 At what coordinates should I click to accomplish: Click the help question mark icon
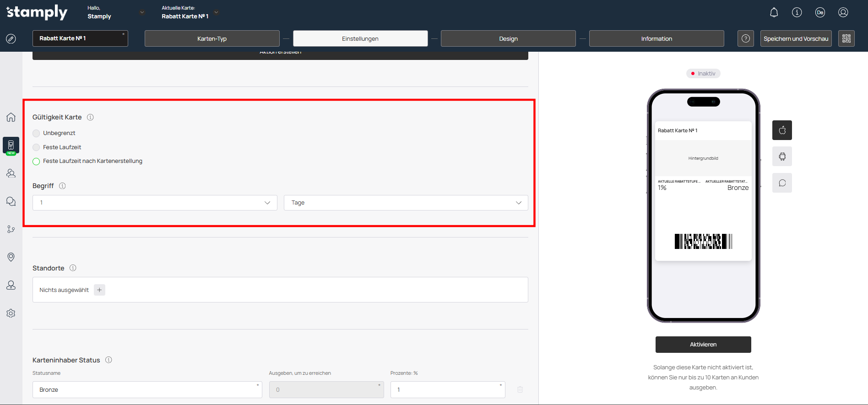(745, 38)
